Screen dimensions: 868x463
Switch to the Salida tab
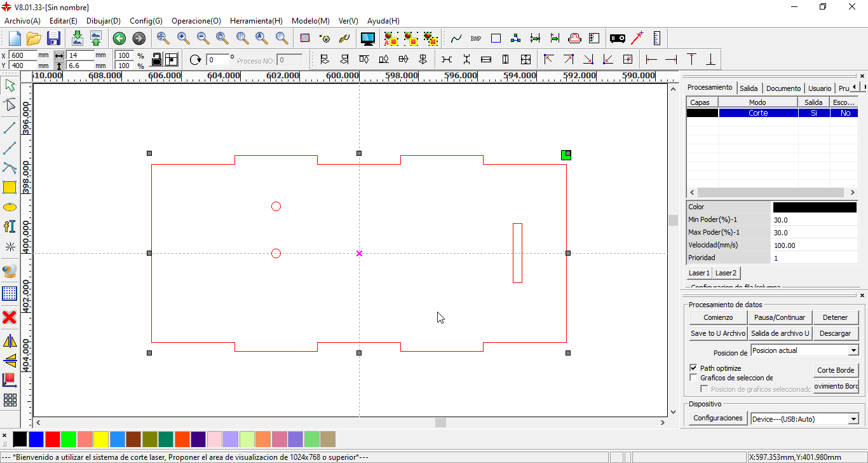[749, 88]
